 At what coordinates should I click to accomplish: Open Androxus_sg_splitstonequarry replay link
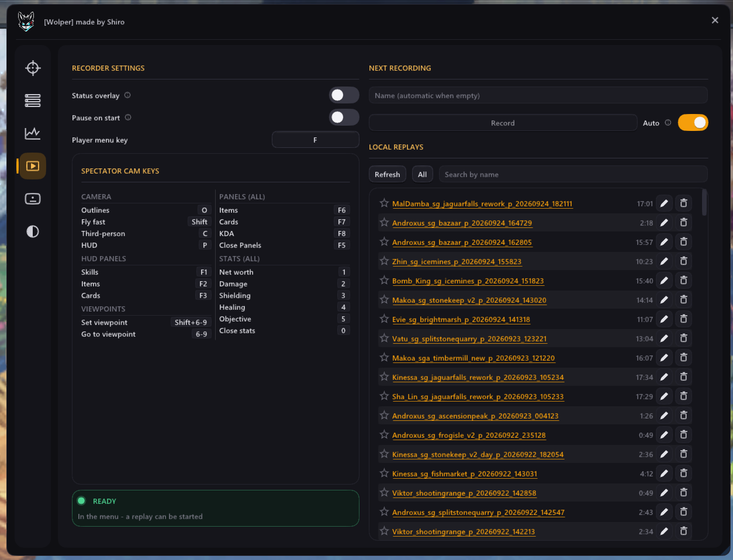pos(478,513)
